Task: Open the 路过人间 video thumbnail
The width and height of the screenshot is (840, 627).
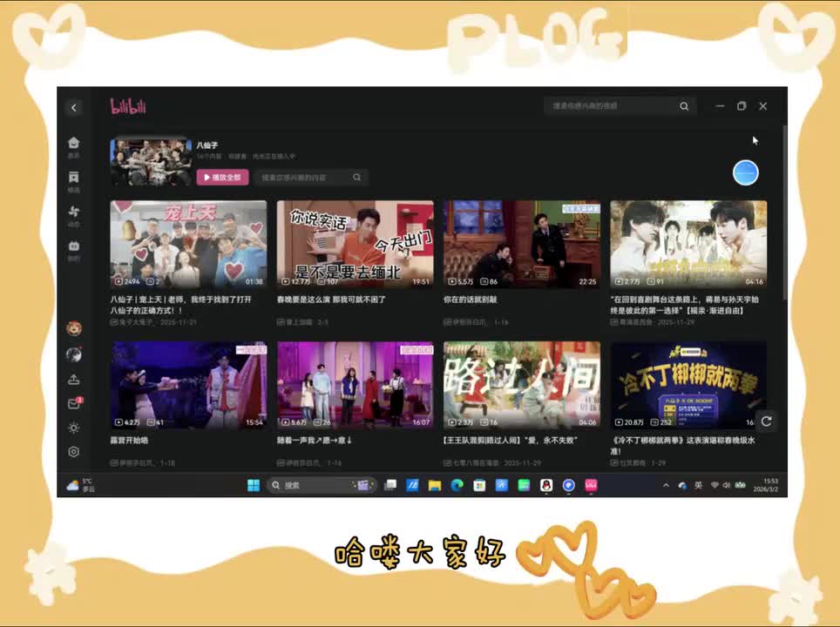Action: point(522,385)
